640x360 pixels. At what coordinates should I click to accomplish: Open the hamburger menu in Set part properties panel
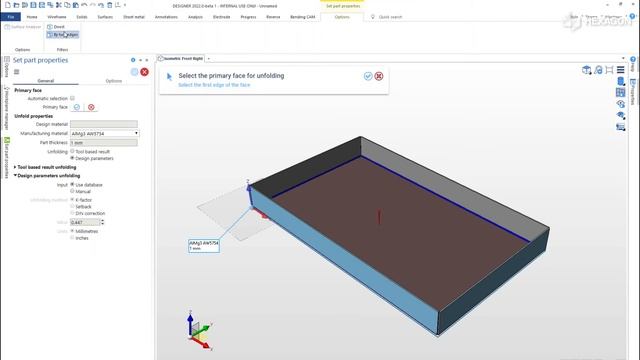16,72
